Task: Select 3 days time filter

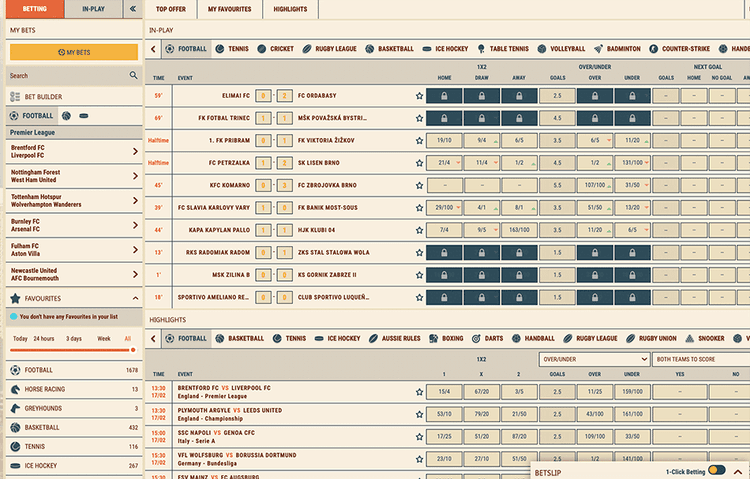Action: 74,338
